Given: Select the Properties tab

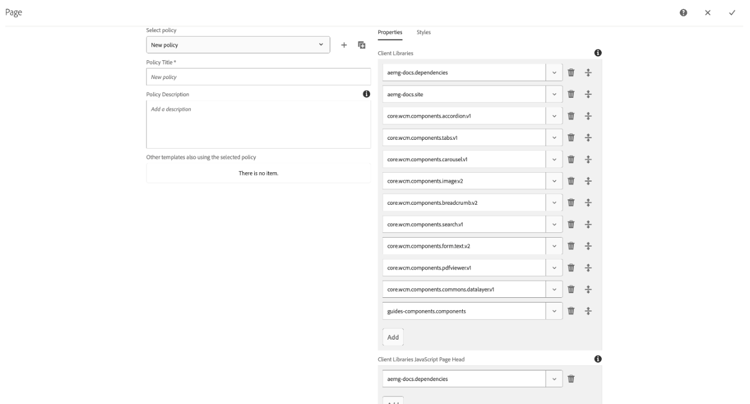Looking at the screenshot, I should tap(390, 32).
